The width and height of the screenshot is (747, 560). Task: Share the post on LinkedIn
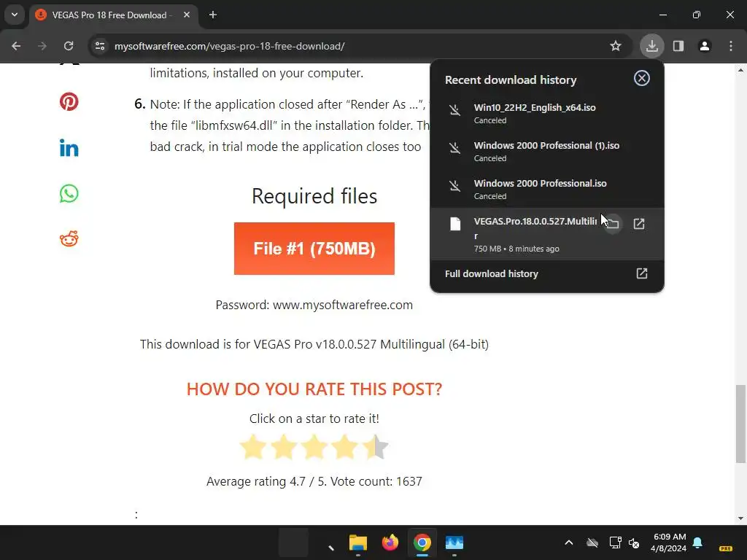(69, 148)
